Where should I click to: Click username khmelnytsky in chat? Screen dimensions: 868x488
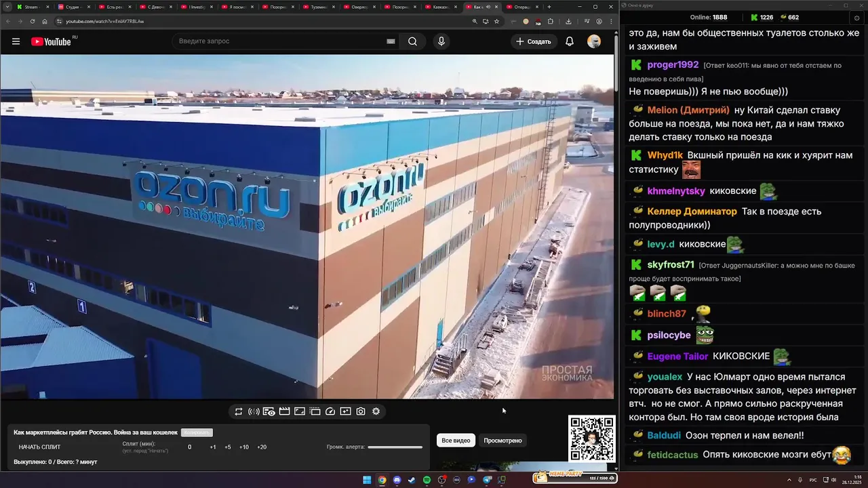(676, 191)
